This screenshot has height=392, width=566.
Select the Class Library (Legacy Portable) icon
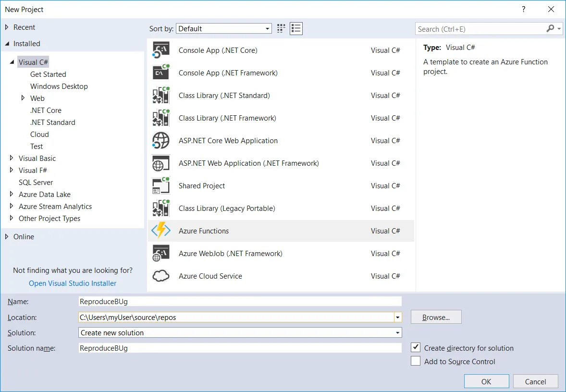coord(161,208)
